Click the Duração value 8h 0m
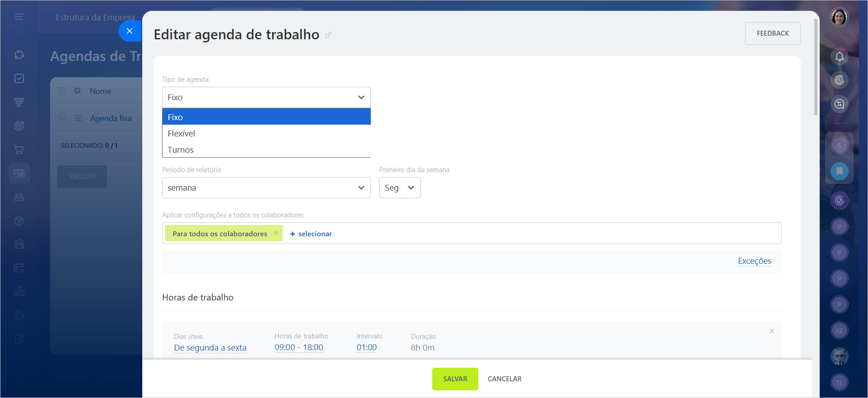Image resolution: width=868 pixels, height=398 pixels. [x=422, y=347]
